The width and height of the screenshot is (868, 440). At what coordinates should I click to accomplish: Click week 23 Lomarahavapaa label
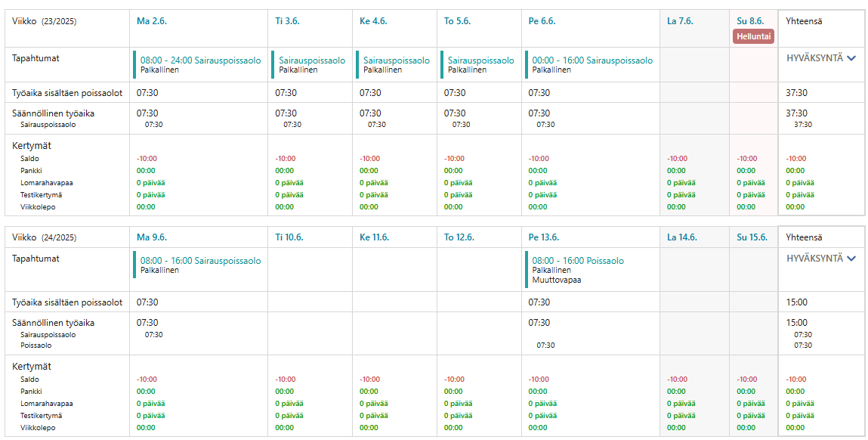click(x=47, y=183)
